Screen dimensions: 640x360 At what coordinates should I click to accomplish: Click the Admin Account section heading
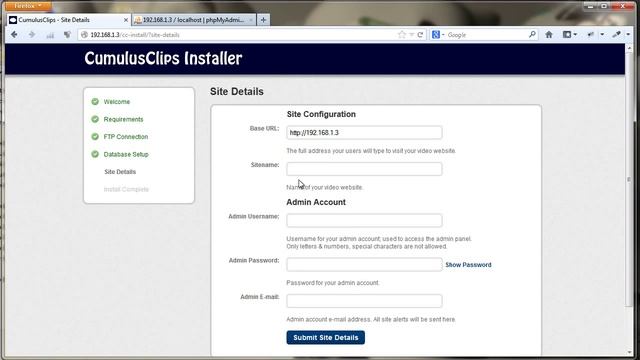[316, 202]
